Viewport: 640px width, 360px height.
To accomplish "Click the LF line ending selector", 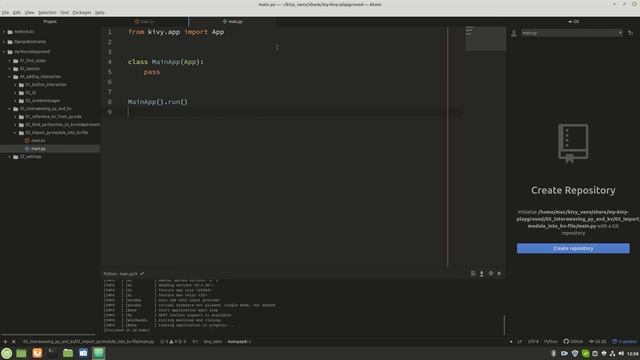I will click(x=519, y=342).
